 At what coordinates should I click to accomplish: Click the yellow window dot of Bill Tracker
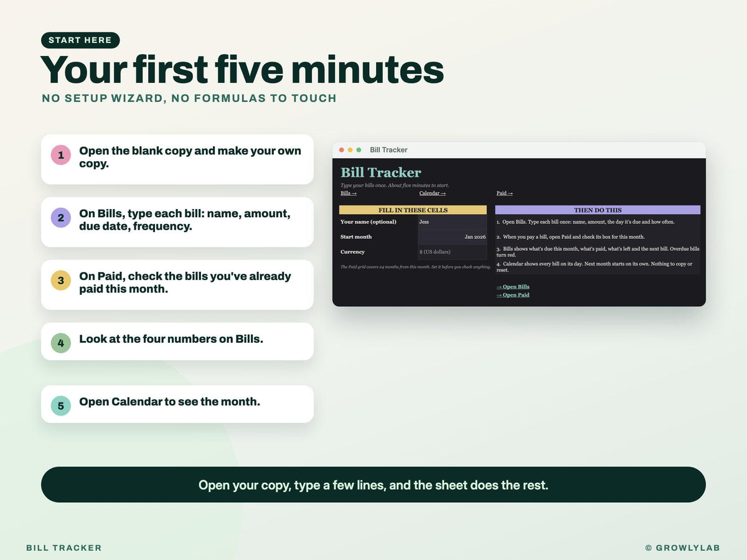(x=350, y=150)
